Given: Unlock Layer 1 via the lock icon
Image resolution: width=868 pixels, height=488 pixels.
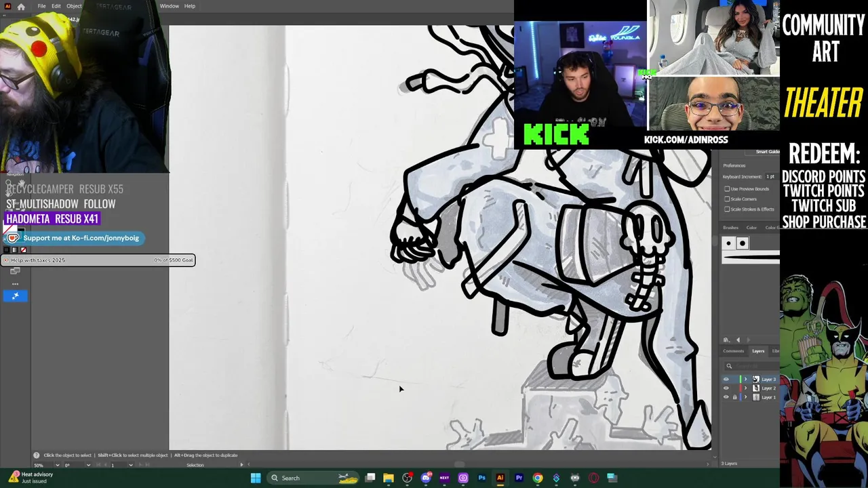Looking at the screenshot, I should click(734, 397).
